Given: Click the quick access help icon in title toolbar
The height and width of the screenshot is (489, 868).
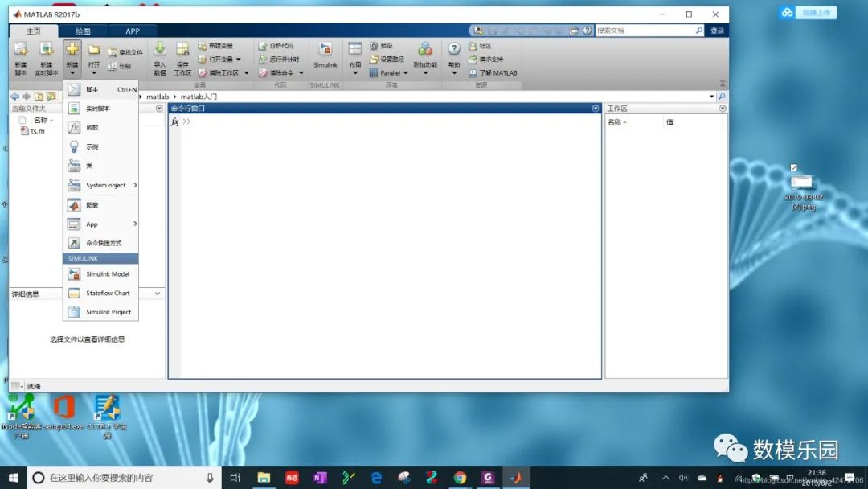Looking at the screenshot, I should [588, 31].
